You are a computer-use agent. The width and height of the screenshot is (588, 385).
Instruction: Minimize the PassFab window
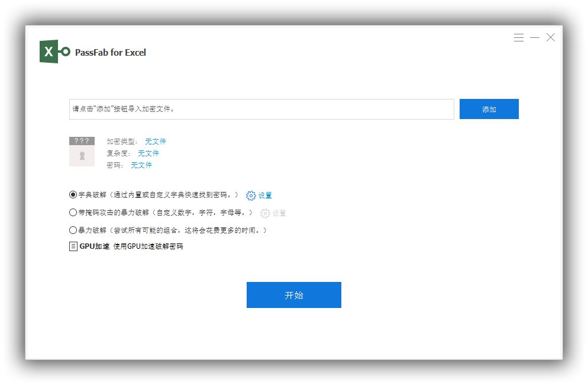click(x=535, y=37)
